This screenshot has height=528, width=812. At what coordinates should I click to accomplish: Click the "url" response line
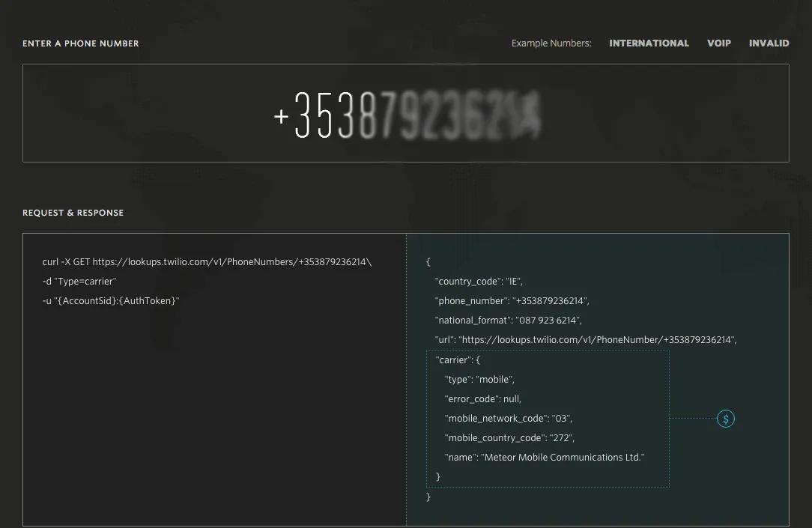[x=586, y=340]
